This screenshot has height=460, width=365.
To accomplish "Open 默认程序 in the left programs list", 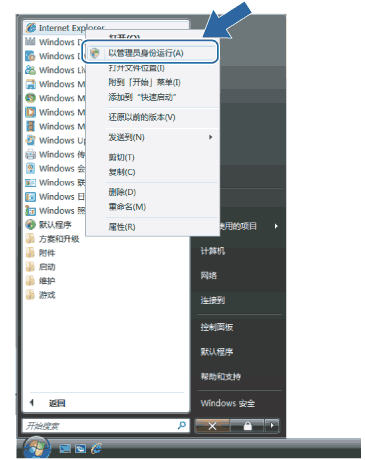I will (48, 225).
